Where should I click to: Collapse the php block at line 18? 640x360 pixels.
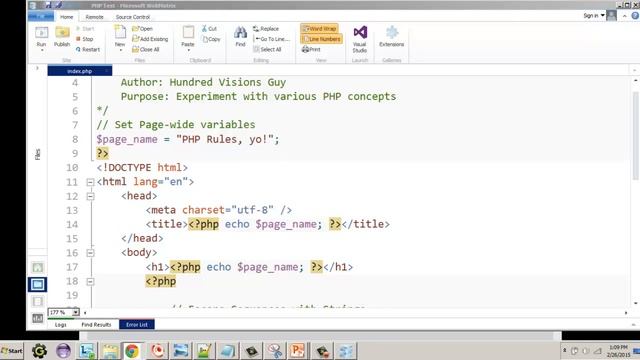pos(90,282)
